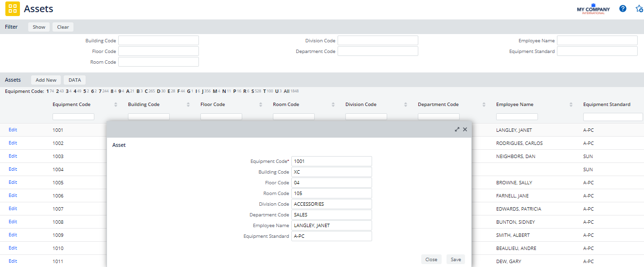
Task: Sort by Building Code column arrows
Action: 188,105
